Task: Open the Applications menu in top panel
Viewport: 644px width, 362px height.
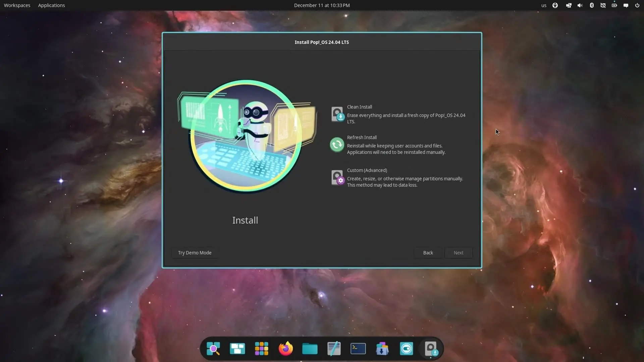Action: tap(51, 5)
